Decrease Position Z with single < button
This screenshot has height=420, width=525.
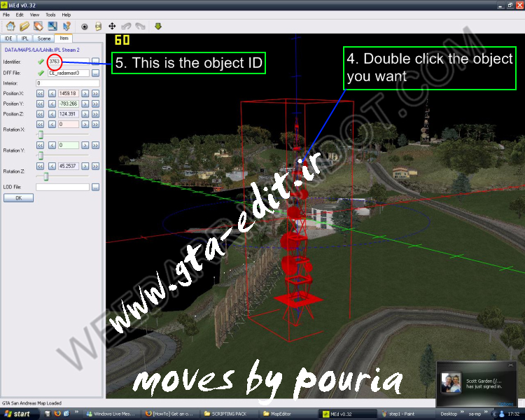52,114
